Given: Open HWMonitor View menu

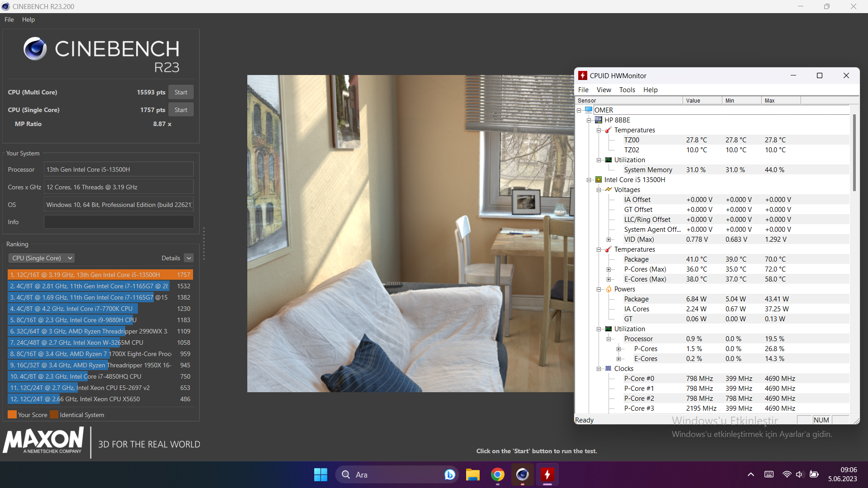Looking at the screenshot, I should pos(604,89).
